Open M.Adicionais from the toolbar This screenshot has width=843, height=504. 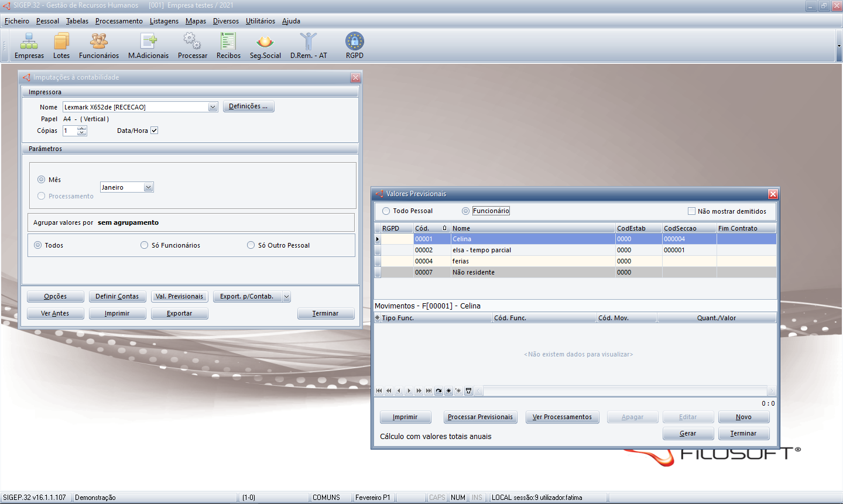[x=148, y=46]
